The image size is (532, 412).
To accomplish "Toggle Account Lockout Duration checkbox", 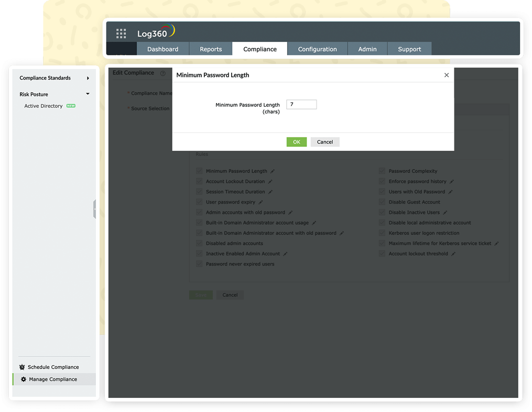I will coord(199,181).
